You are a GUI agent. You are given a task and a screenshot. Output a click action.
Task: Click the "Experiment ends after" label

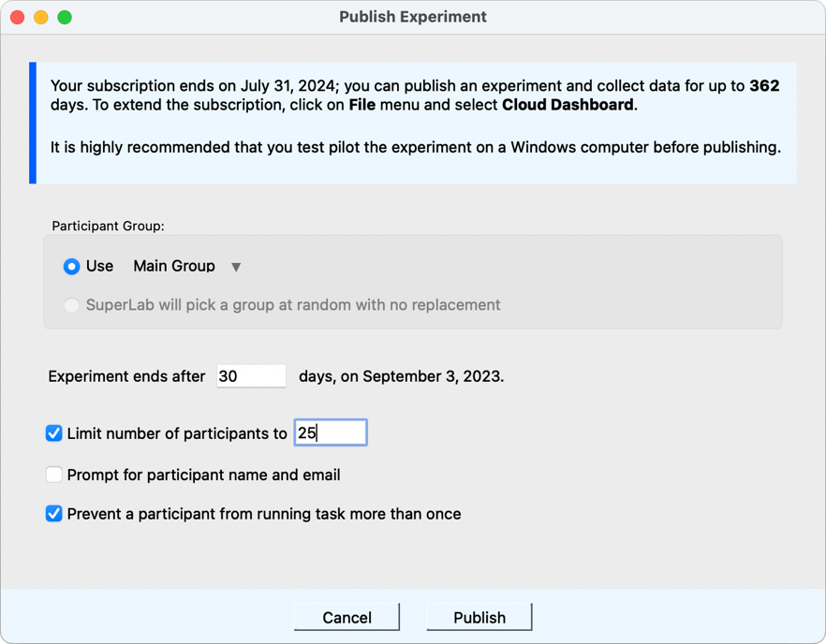click(x=126, y=376)
